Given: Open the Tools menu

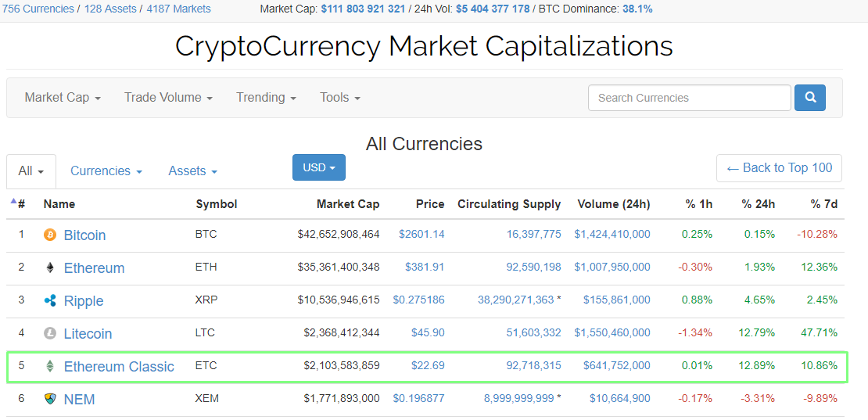Looking at the screenshot, I should (340, 98).
